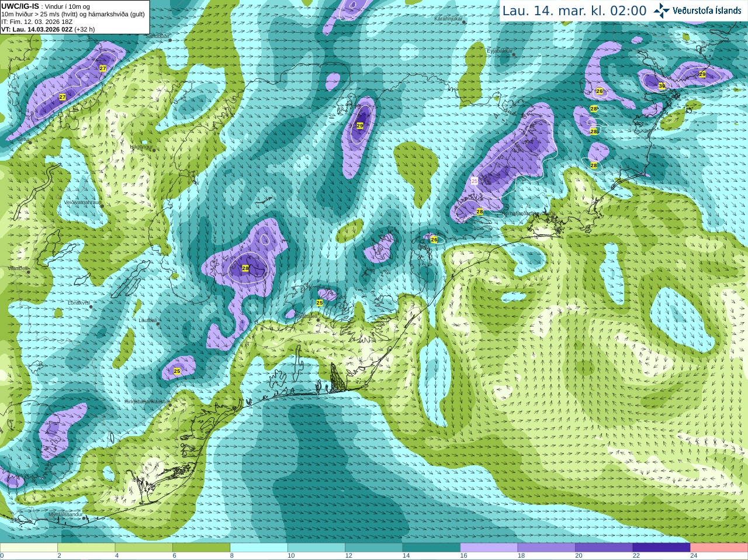Select the 2–4 m/s light green swatch
The image size is (748, 560).
(86, 548)
